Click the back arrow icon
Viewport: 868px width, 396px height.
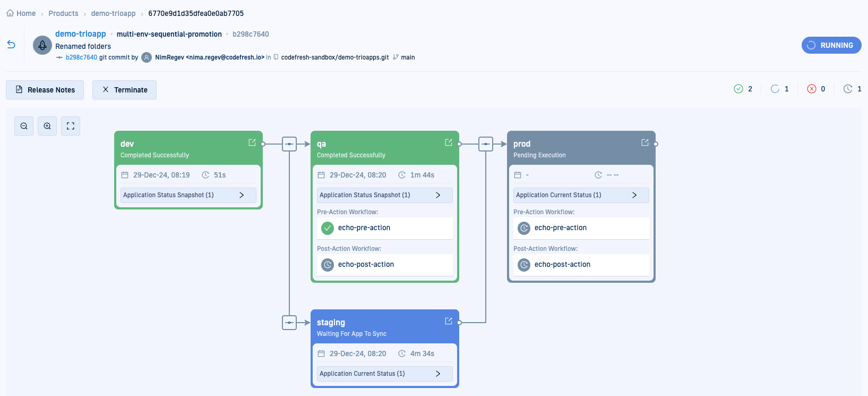click(11, 45)
